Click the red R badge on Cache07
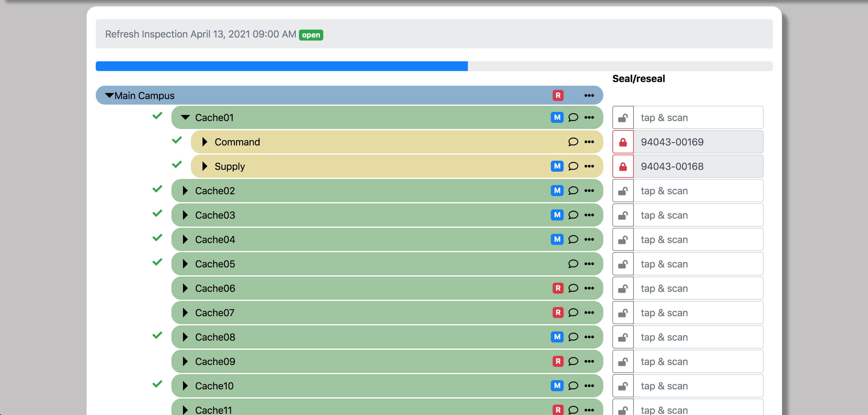868x415 pixels. (x=558, y=313)
